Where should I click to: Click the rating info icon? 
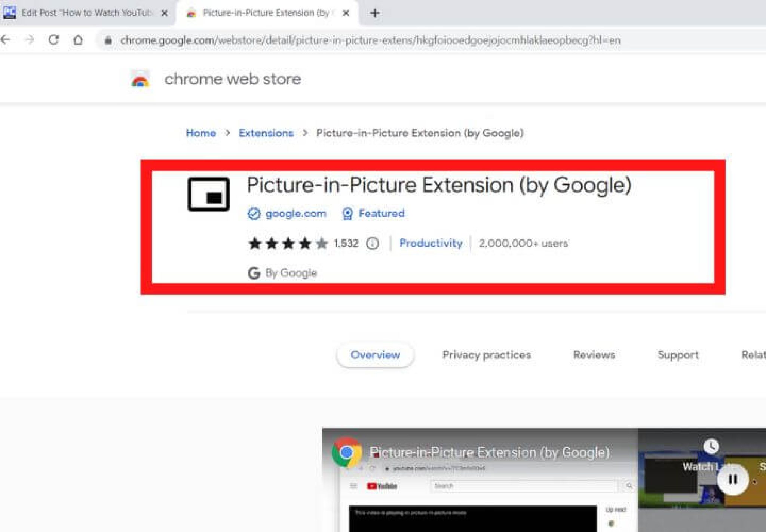pyautogui.click(x=372, y=244)
